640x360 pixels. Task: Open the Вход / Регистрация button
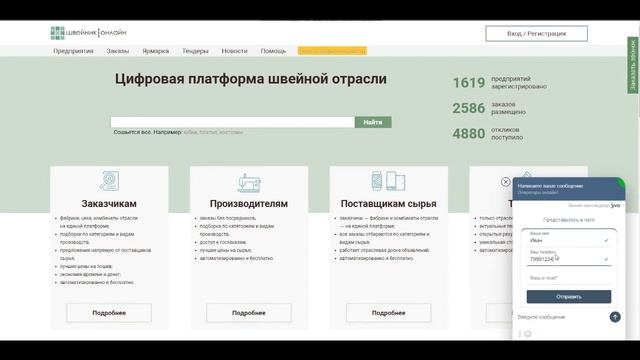536,33
